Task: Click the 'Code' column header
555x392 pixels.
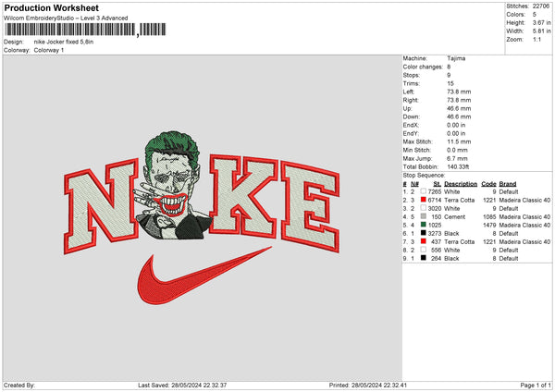Action: click(488, 184)
